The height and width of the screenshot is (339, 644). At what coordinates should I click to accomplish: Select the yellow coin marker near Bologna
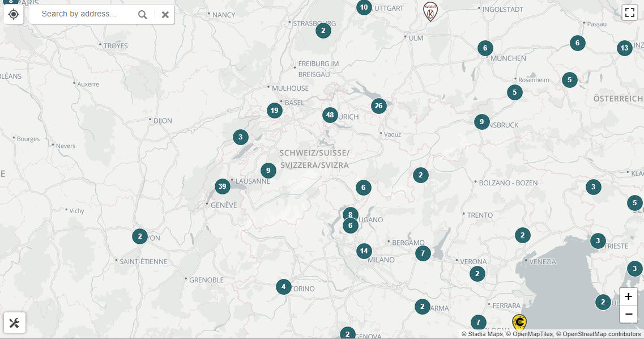point(519,323)
